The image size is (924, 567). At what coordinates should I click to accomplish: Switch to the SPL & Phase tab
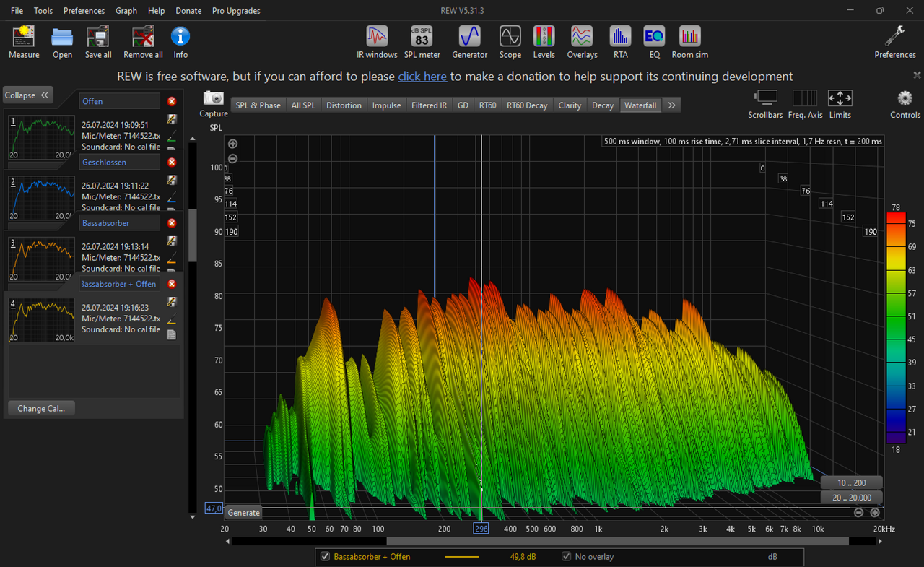pyautogui.click(x=258, y=105)
